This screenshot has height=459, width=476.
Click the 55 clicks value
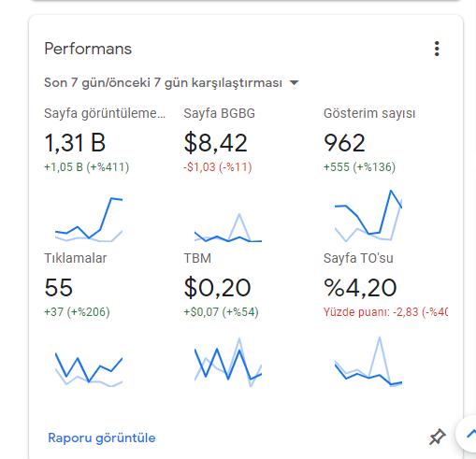59,288
